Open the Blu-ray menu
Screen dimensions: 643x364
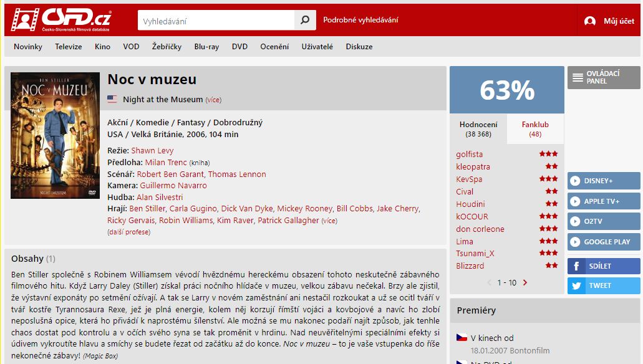click(206, 47)
